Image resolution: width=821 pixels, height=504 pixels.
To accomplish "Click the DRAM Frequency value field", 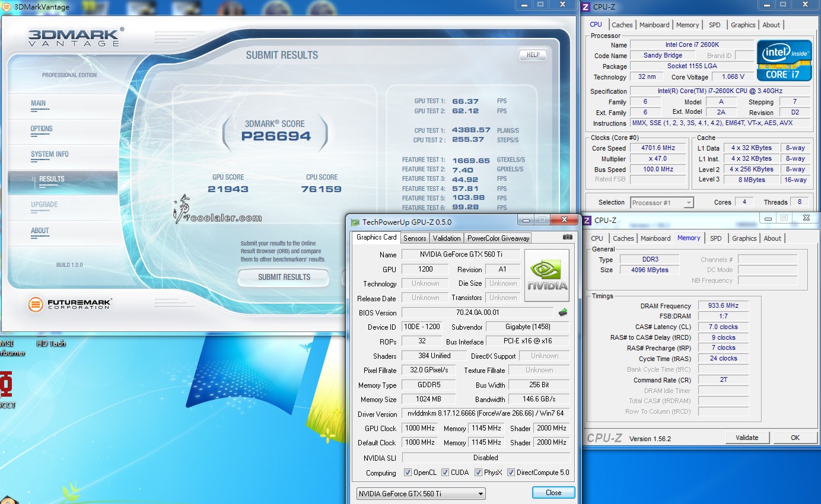I will coord(723,306).
